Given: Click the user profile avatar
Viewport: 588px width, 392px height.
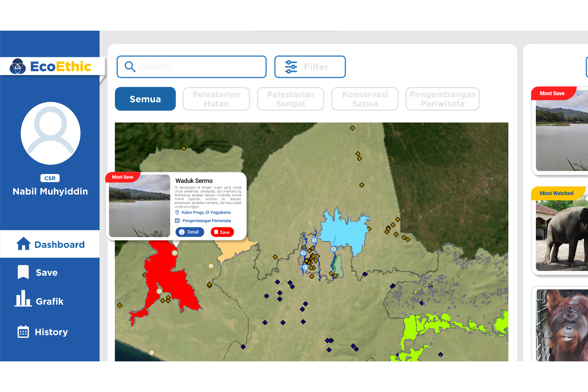Looking at the screenshot, I should point(51,133).
